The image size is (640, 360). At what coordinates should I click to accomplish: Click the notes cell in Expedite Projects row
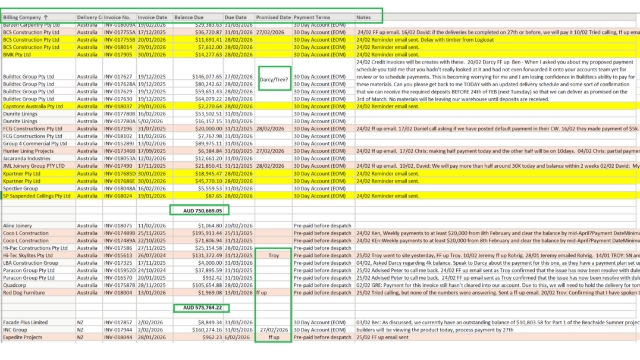497,338
